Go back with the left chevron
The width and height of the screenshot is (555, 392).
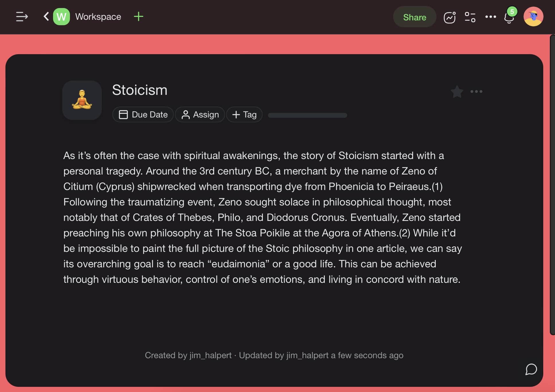46,16
